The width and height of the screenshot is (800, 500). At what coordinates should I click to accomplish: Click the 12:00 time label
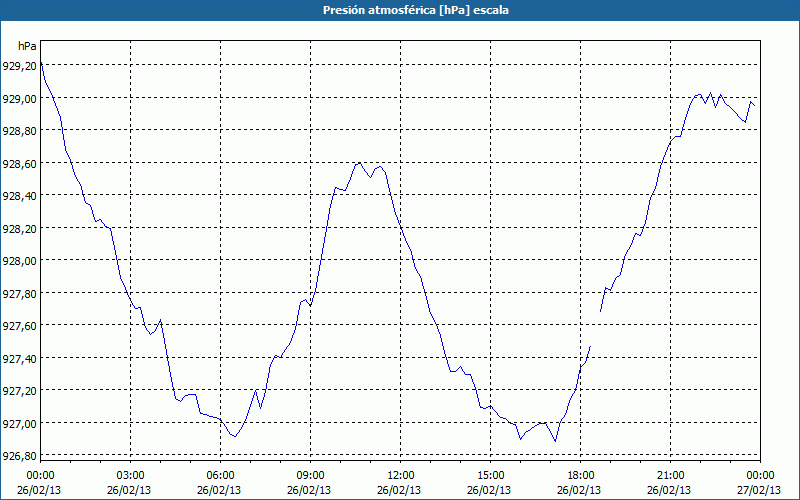coord(401,476)
